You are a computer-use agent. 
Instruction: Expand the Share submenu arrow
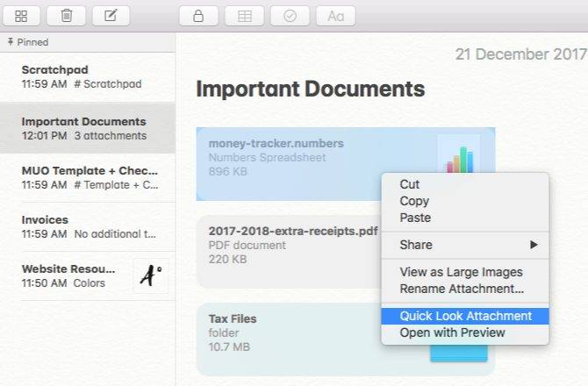(533, 245)
